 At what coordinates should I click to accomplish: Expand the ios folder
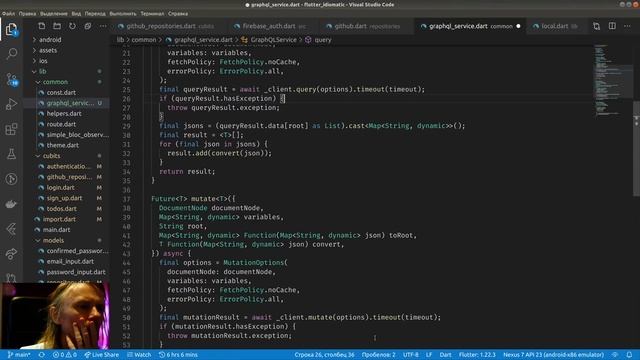point(43,61)
